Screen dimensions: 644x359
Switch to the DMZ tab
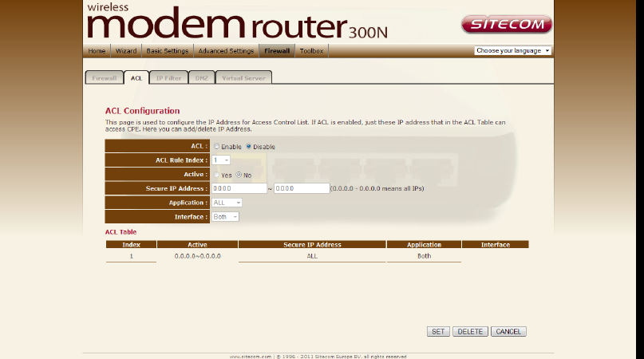pos(201,77)
